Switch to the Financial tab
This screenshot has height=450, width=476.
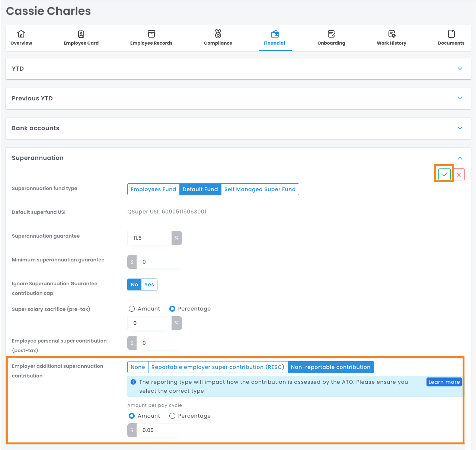pos(275,38)
